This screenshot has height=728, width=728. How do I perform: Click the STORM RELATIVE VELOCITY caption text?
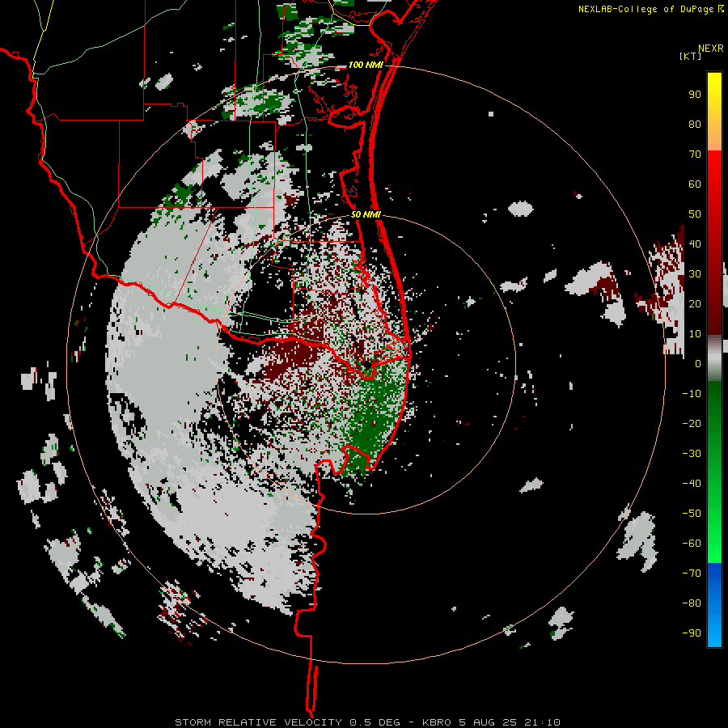[x=258, y=722]
